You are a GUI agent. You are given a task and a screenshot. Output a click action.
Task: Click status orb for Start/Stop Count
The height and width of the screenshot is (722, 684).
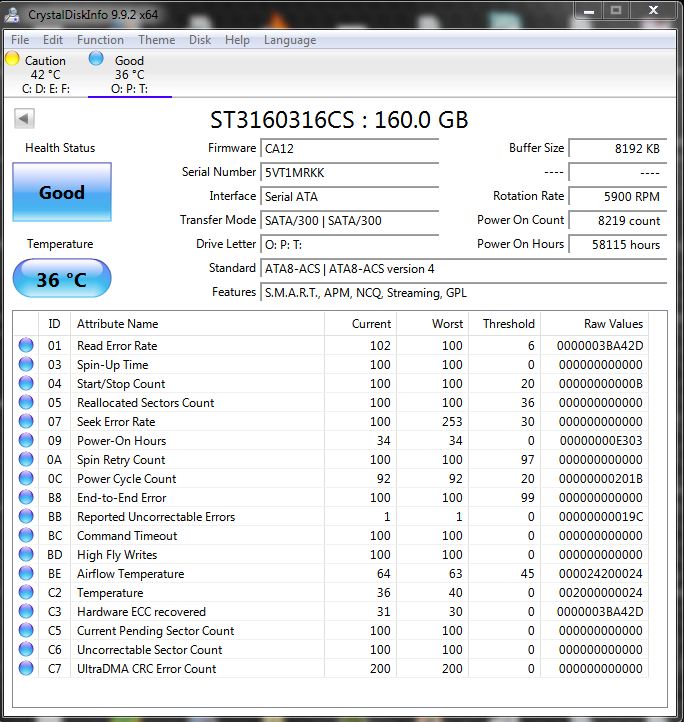coord(26,383)
